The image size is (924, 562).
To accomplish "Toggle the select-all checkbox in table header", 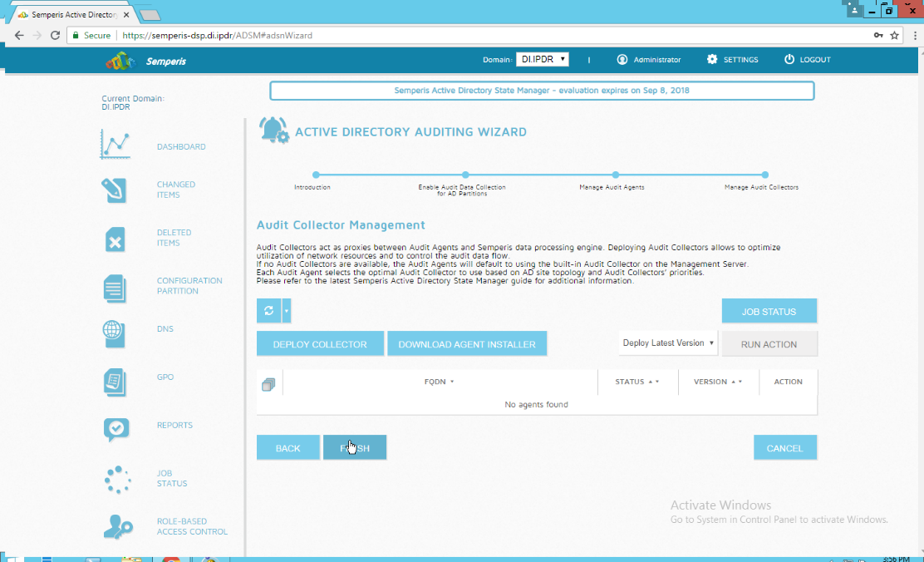I will [x=268, y=384].
